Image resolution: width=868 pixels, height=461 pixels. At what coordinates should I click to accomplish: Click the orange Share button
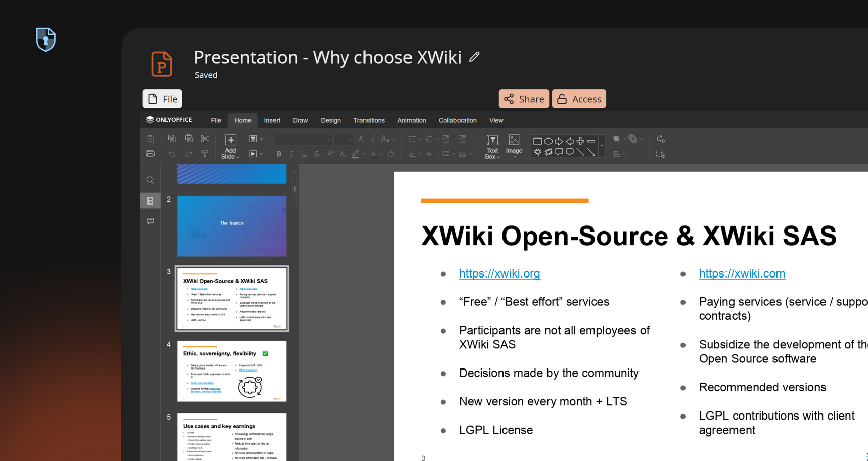524,99
